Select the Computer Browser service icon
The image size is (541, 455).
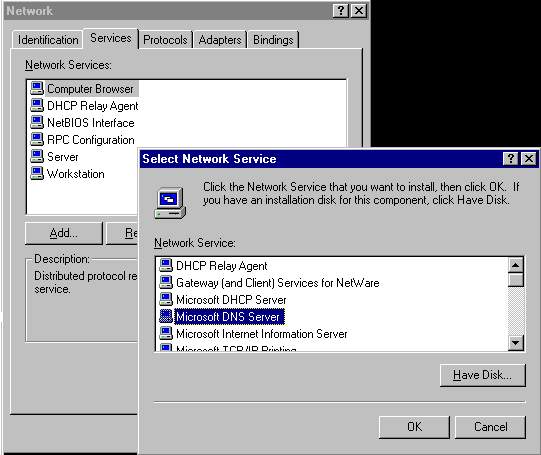point(37,88)
